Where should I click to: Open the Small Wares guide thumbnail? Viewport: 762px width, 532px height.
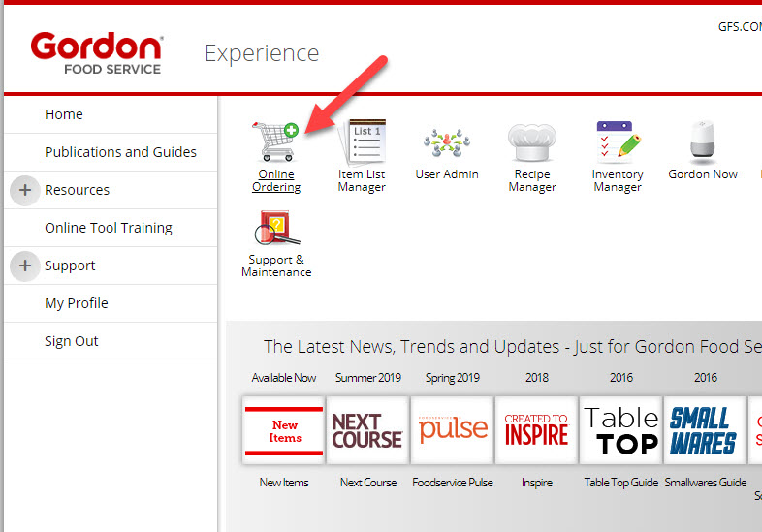coord(705,430)
